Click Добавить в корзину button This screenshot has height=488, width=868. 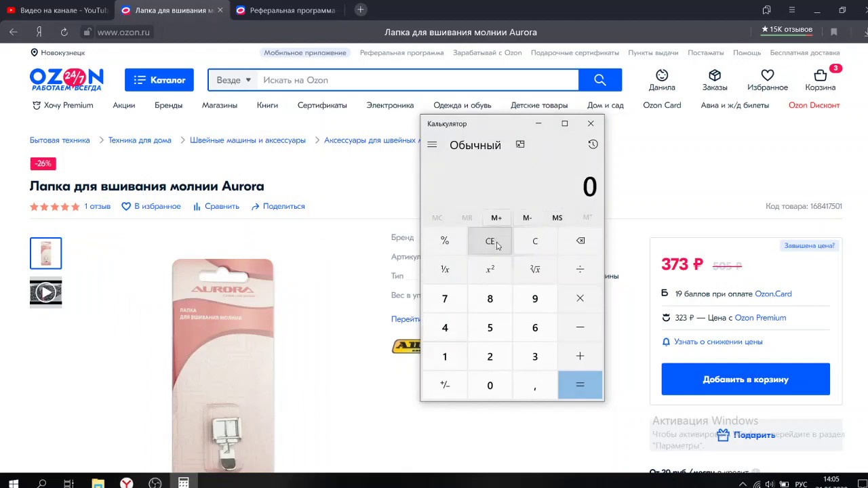pyautogui.click(x=745, y=379)
